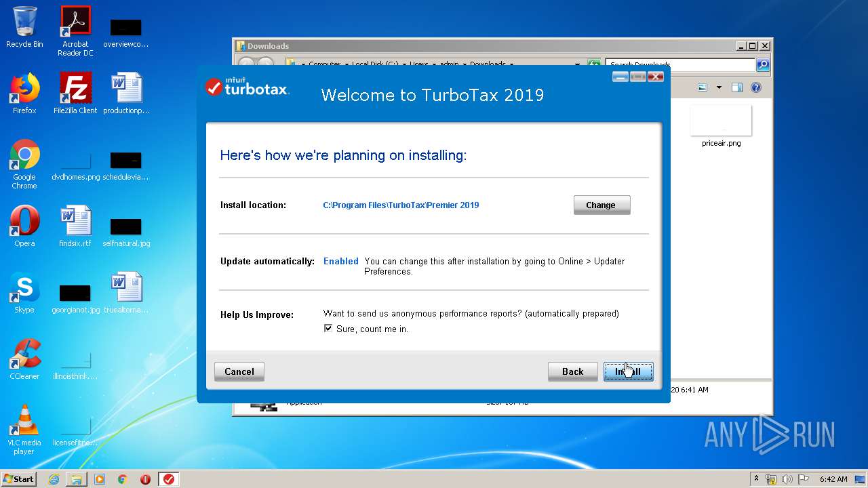Open Help icon in Downloads window
This screenshot has height=488, width=868.
[x=756, y=87]
